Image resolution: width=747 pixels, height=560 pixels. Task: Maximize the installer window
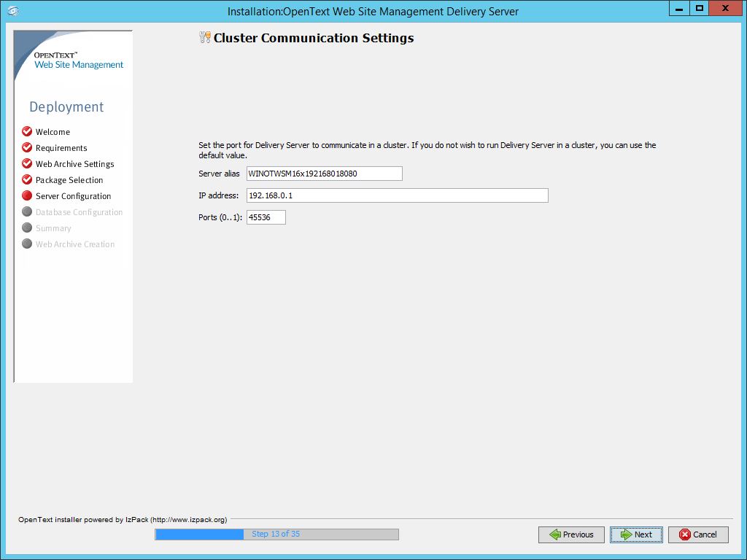[x=700, y=8]
